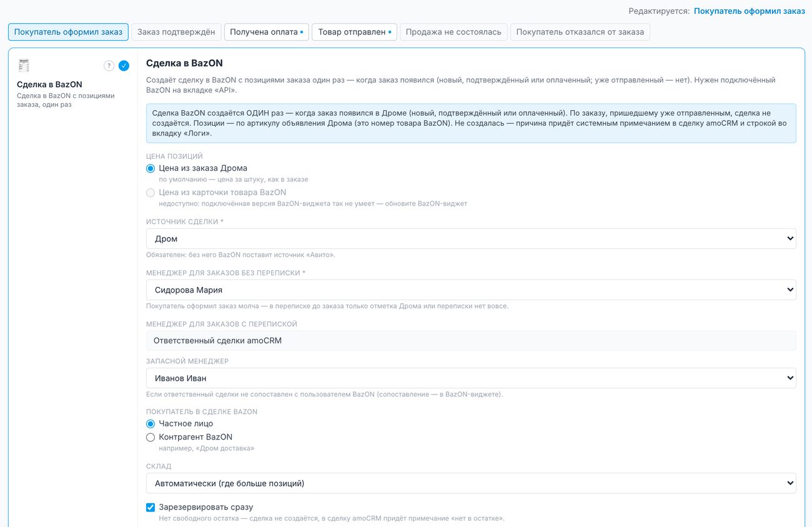
Task: Select «Цена из заказа Дрома» radio
Action: pos(151,168)
